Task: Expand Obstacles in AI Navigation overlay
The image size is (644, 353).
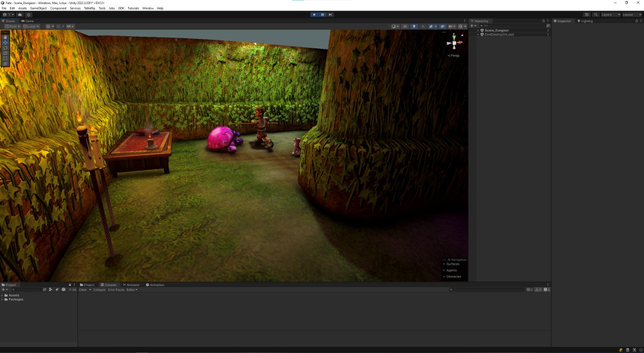Action: coord(444,277)
